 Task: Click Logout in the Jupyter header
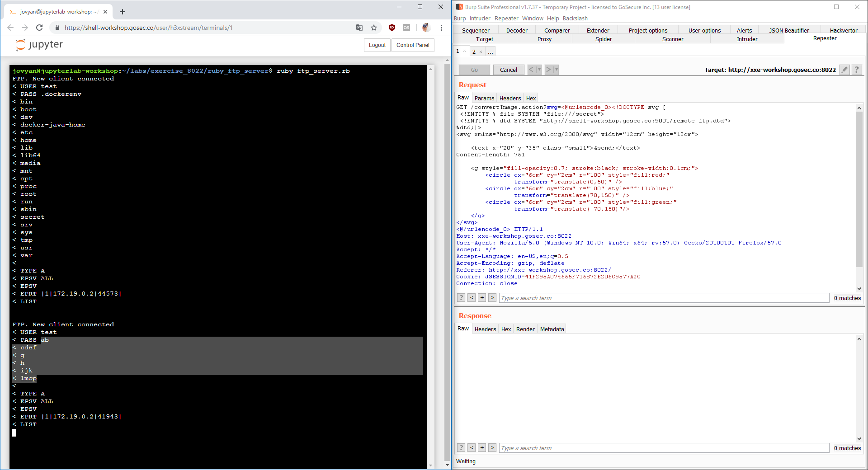click(377, 45)
